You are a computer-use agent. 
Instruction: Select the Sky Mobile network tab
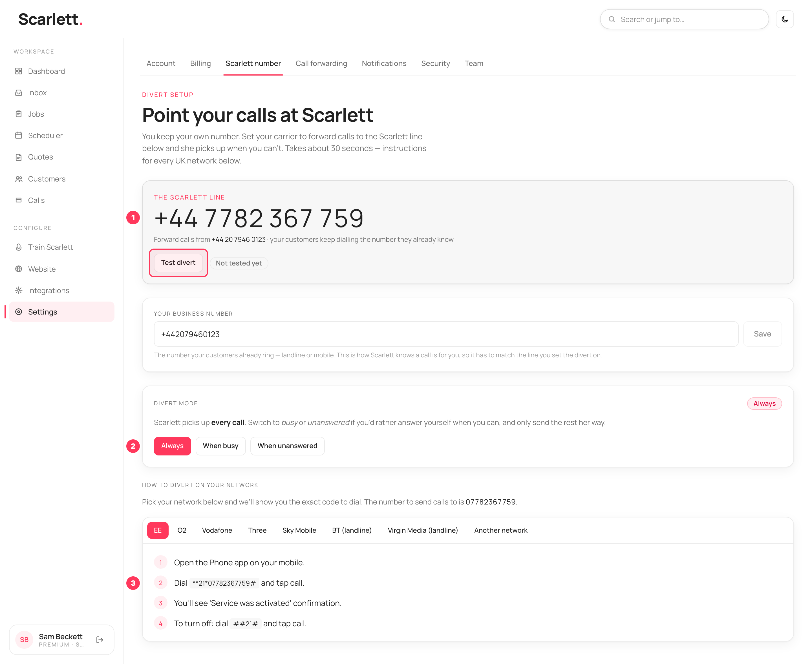click(299, 530)
